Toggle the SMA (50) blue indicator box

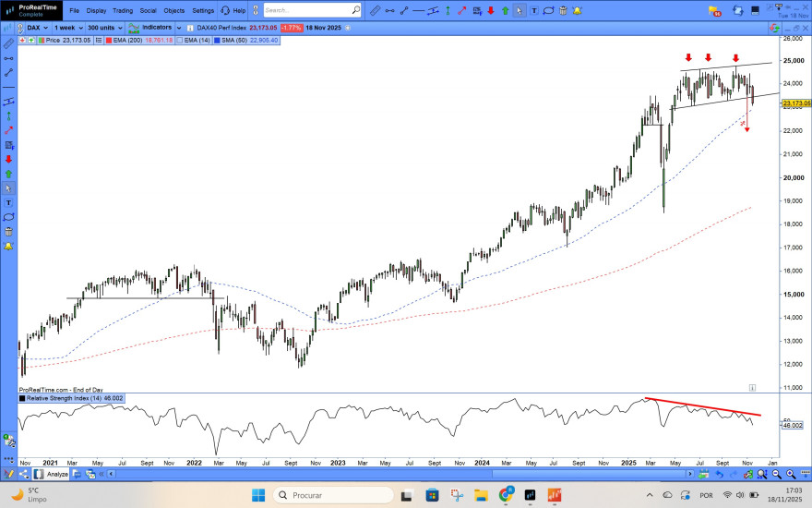(217, 40)
